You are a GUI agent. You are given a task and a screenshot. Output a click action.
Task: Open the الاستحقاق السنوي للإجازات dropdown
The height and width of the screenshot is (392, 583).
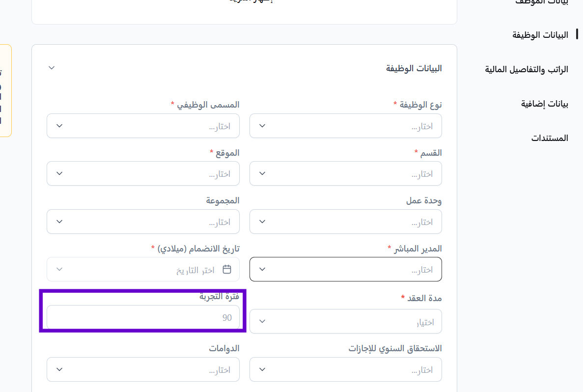(x=345, y=369)
